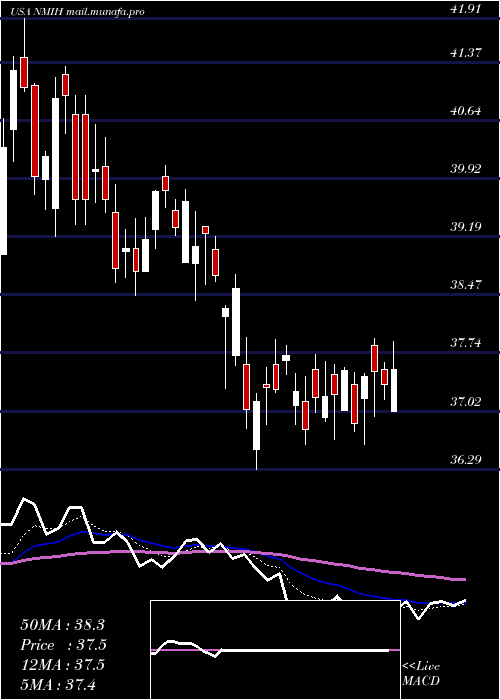Click the '50MA : 38.3' reading

point(62,625)
